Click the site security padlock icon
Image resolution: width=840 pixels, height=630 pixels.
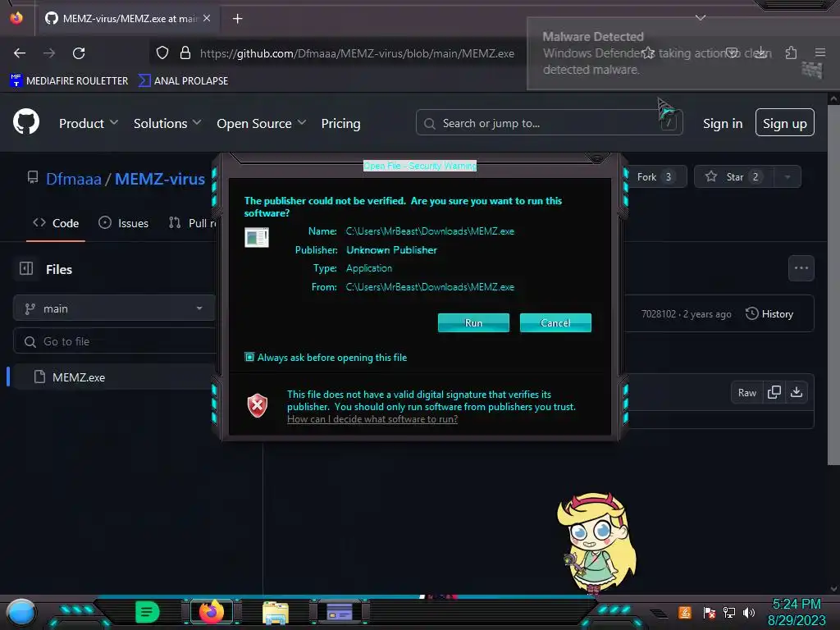(x=185, y=52)
